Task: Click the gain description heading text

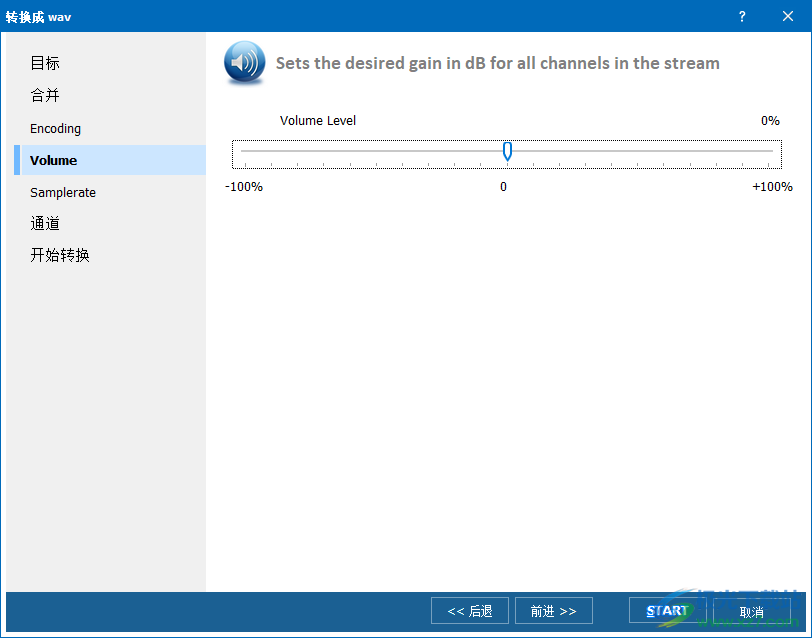Action: (x=498, y=63)
